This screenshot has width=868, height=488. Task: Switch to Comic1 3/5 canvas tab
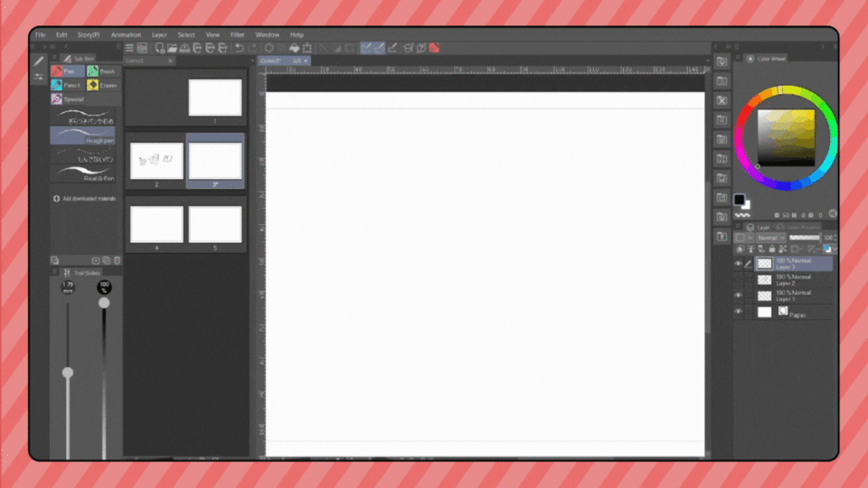283,61
